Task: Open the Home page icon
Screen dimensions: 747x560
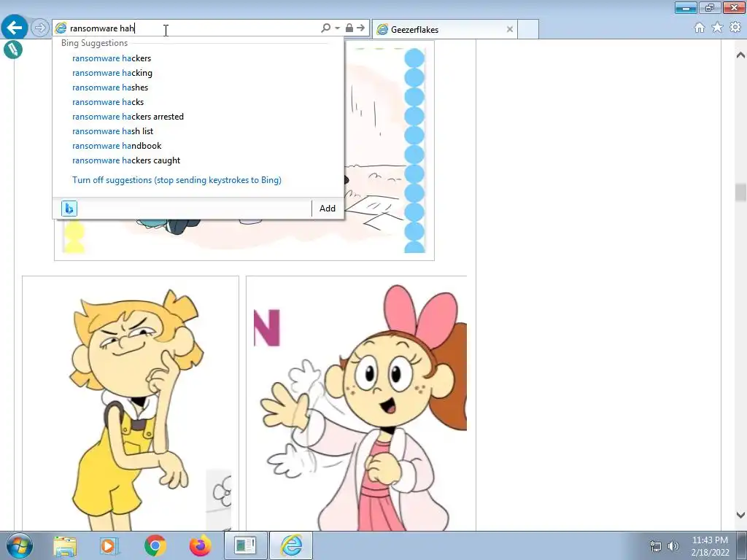Action: pyautogui.click(x=700, y=28)
